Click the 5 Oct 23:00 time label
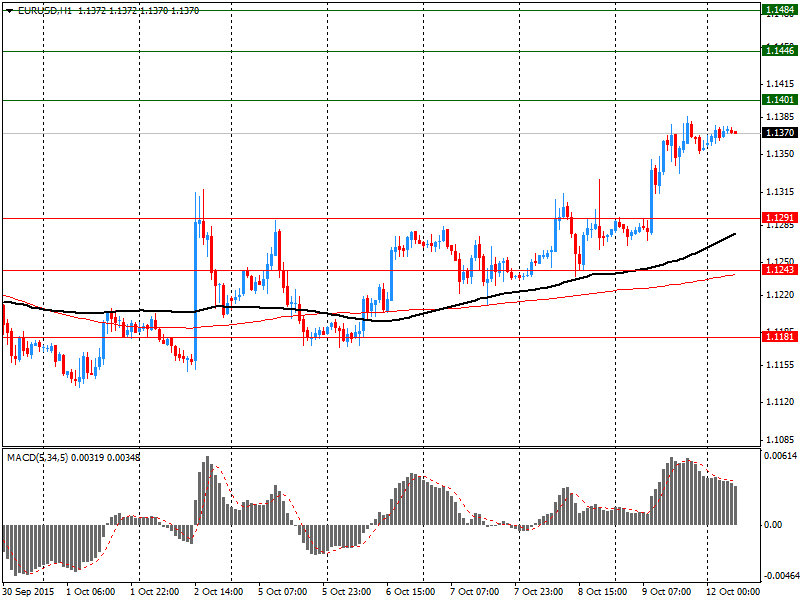The height and width of the screenshot is (600, 800). 347,592
